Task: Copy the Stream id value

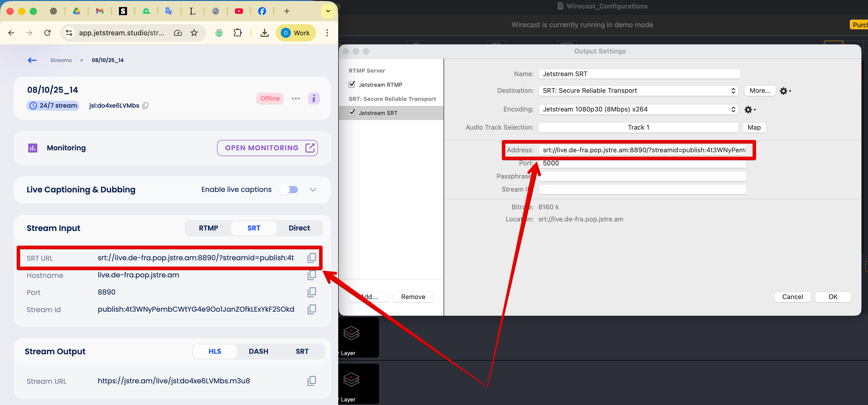Action: coord(311,309)
